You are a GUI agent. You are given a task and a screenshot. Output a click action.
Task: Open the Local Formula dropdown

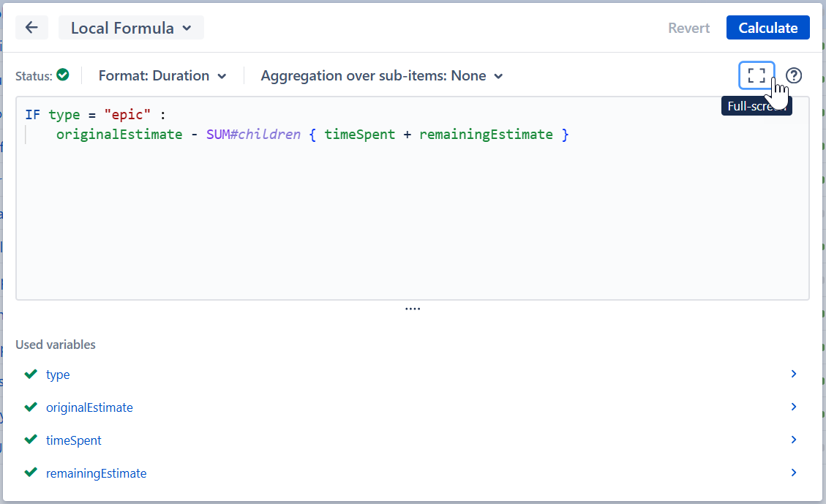(131, 27)
